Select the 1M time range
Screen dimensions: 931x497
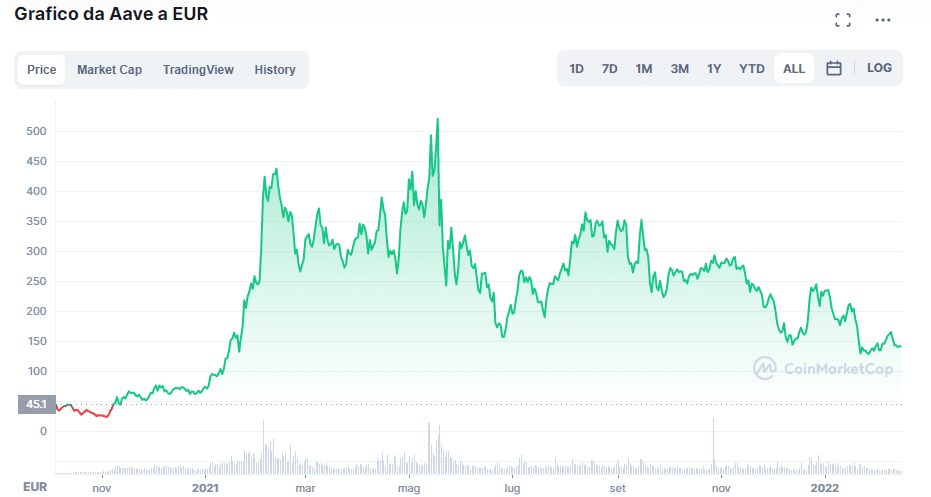pos(644,69)
